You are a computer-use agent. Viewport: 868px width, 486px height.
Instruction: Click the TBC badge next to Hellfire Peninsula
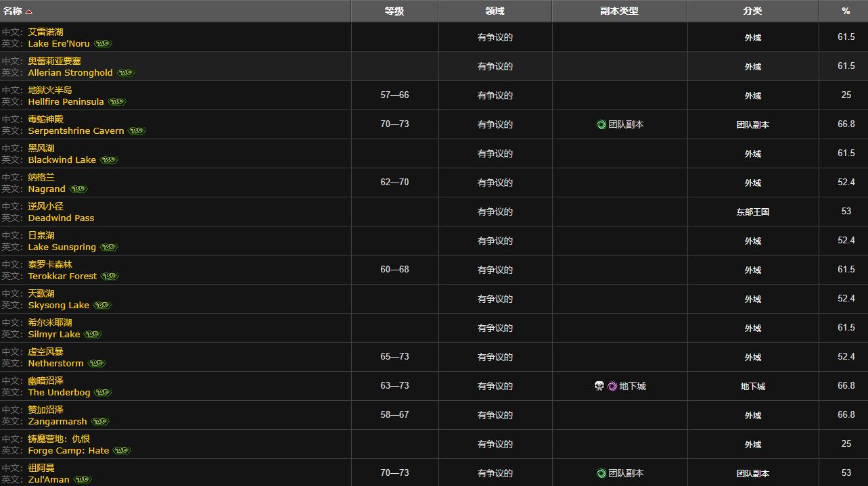coord(117,102)
